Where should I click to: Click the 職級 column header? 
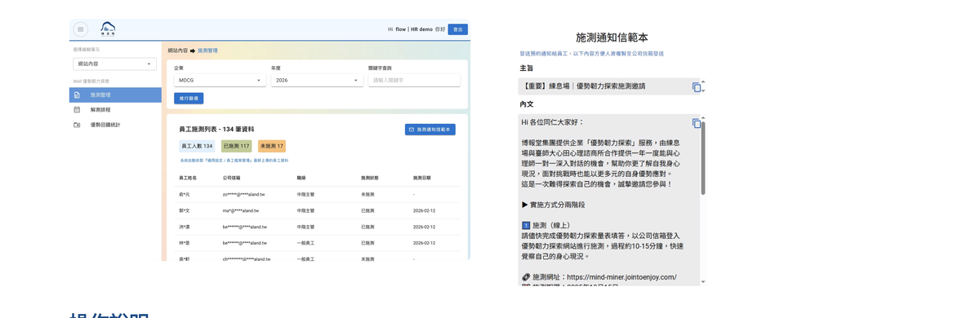[301, 178]
